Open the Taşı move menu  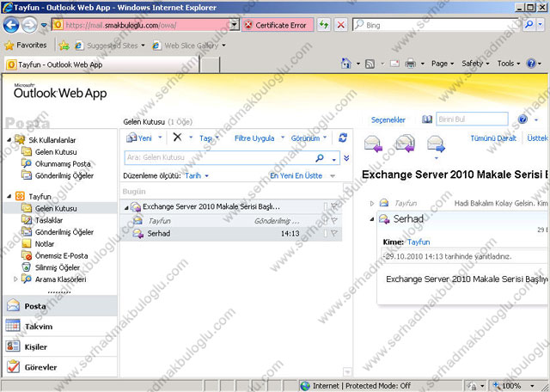tap(210, 138)
